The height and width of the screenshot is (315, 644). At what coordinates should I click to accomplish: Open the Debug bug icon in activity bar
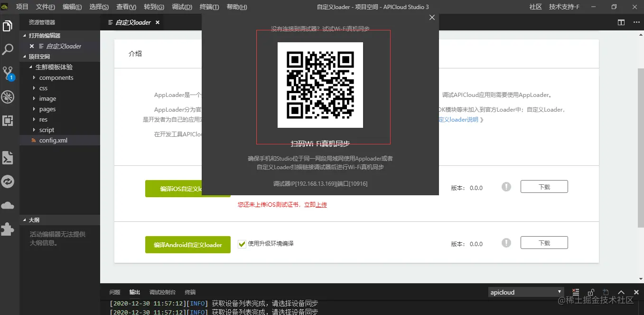click(8, 97)
